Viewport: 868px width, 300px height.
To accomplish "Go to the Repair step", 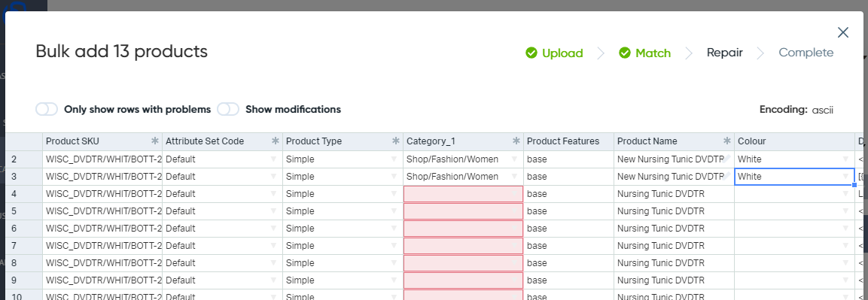I will [725, 53].
